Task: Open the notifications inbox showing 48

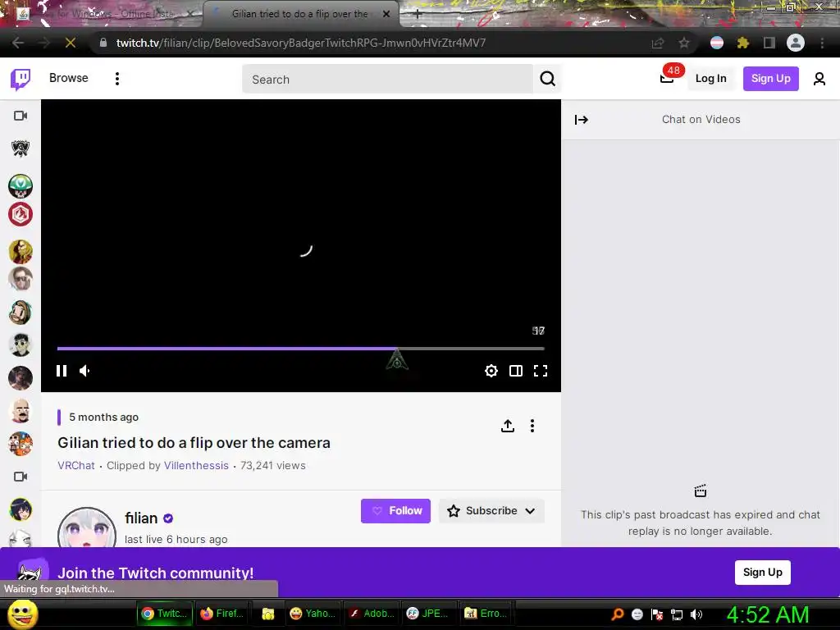Action: pos(667,79)
